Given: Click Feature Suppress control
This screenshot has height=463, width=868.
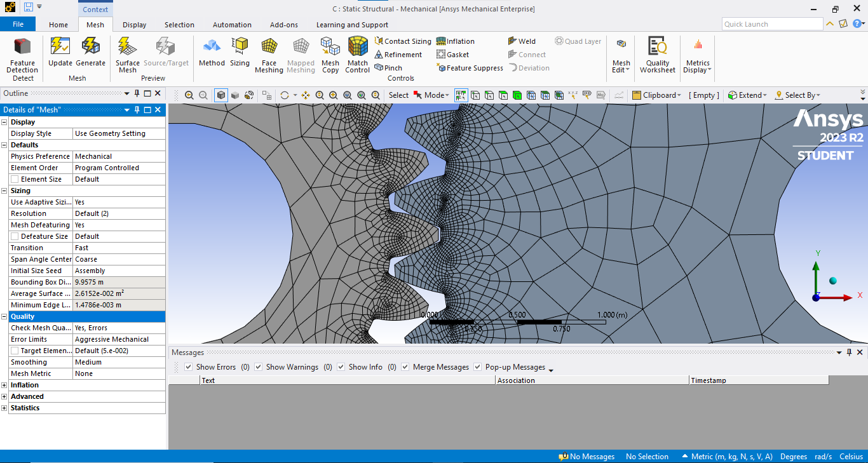Looking at the screenshot, I should point(470,68).
